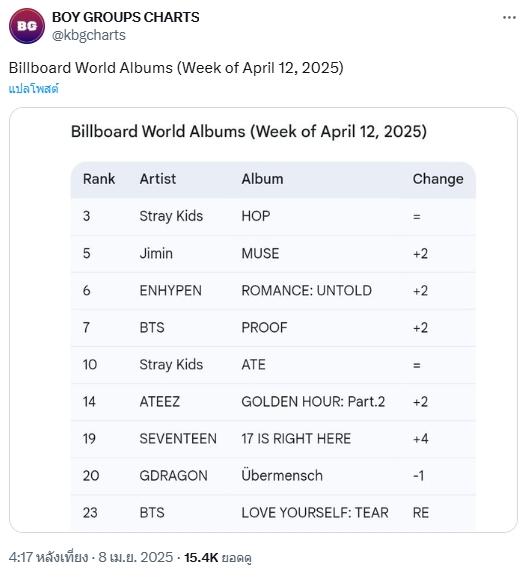Click the BTS PROOF row
The height and width of the screenshot is (572, 523).
[273, 328]
